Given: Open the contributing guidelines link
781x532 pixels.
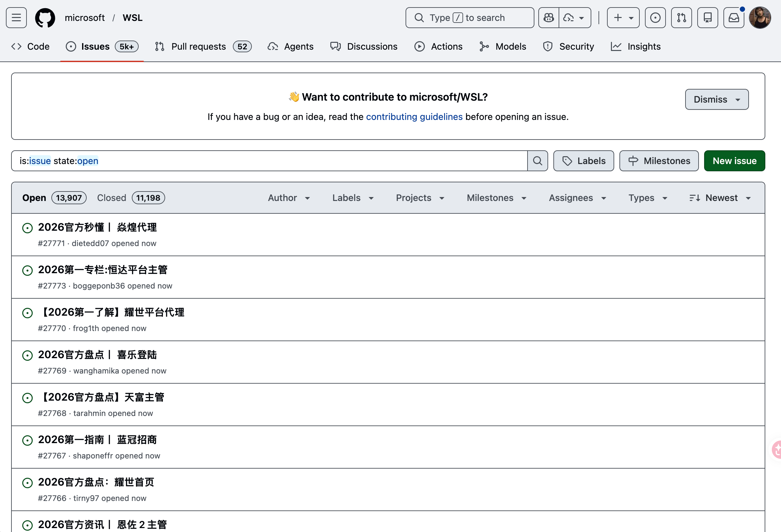Looking at the screenshot, I should tap(414, 117).
